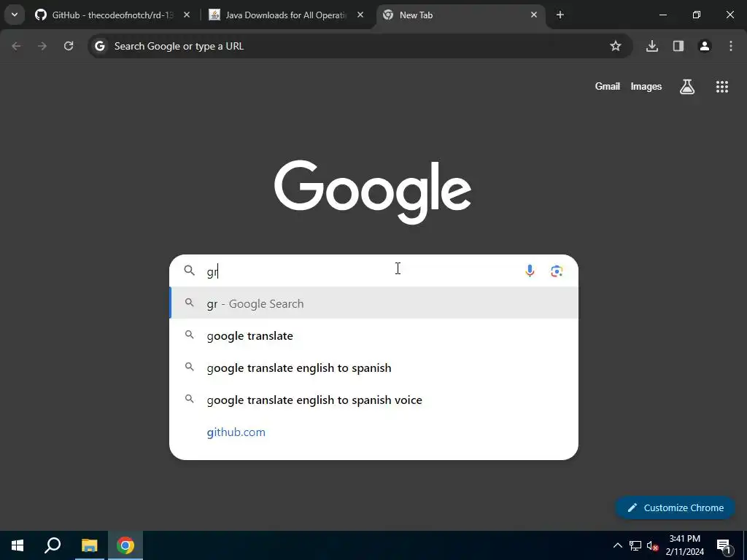This screenshot has height=560, width=747.
Task: Open the network status tray icon
Action: pos(635,545)
